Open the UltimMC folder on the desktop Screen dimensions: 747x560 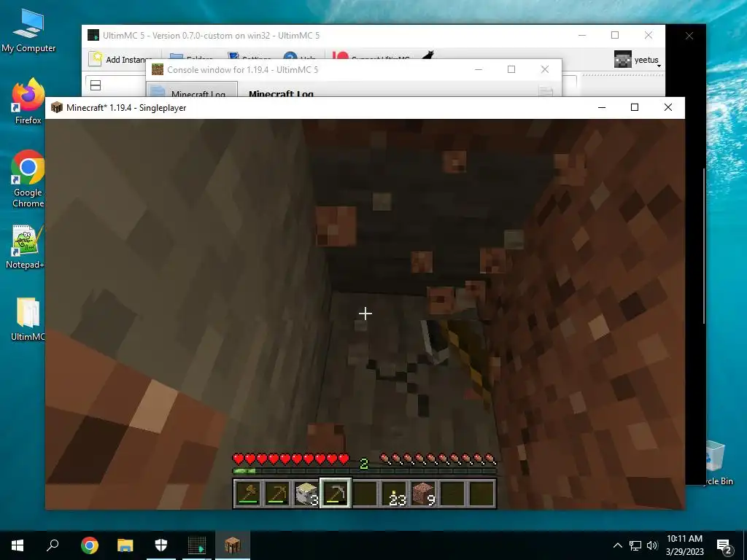click(x=28, y=319)
